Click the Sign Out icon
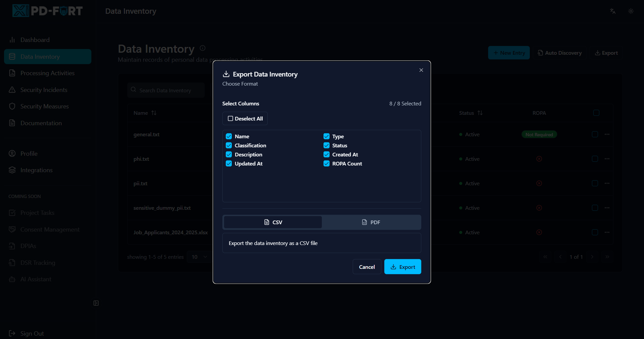This screenshot has width=644, height=339. [12, 333]
